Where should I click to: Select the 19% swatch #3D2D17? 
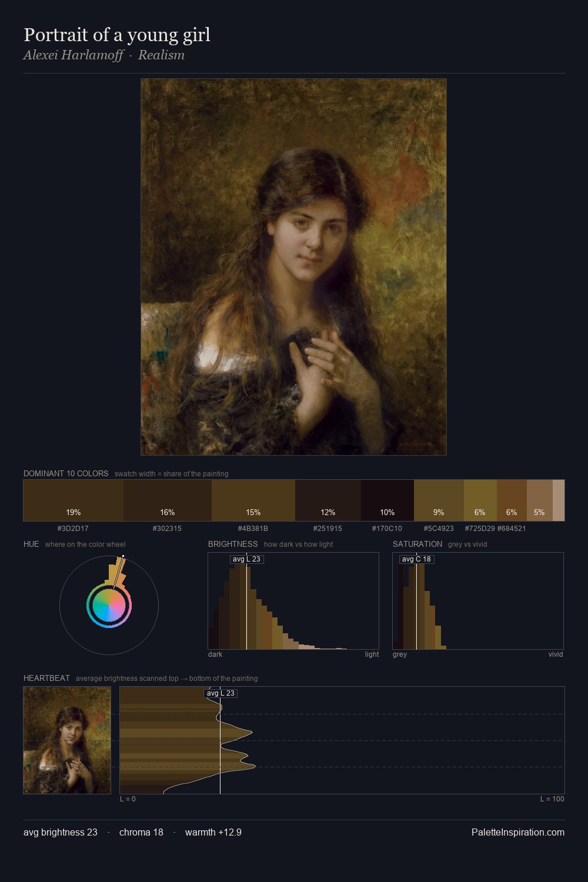[x=73, y=500]
